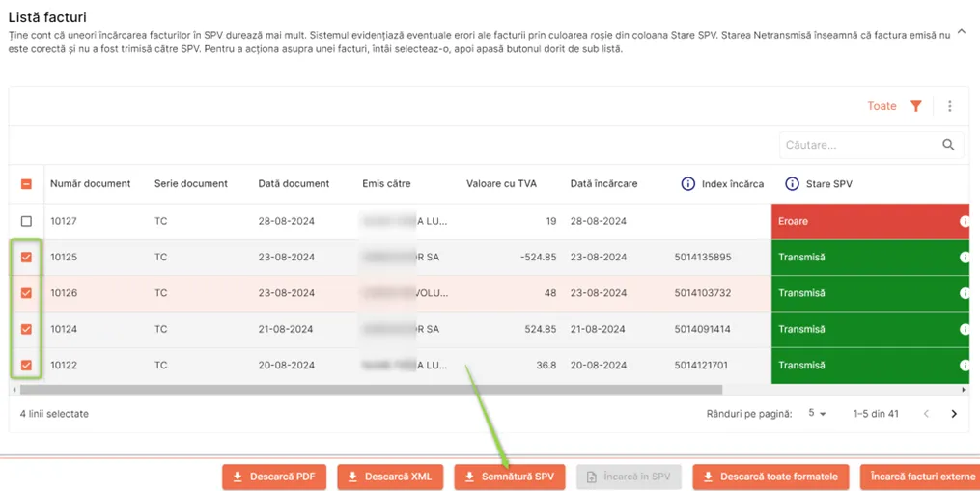Viewport: 980px width, 491px height.
Task: Click the Toate filter label
Action: coord(882,106)
